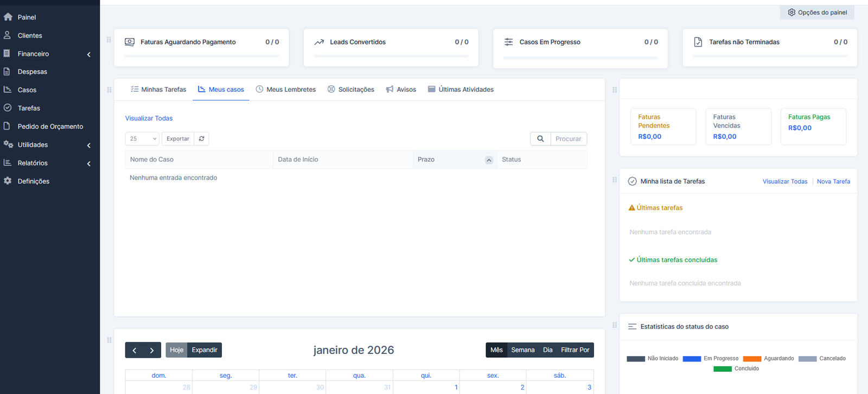Click the Painel home icon in sidebar
The width and height of the screenshot is (868, 394).
(x=8, y=17)
